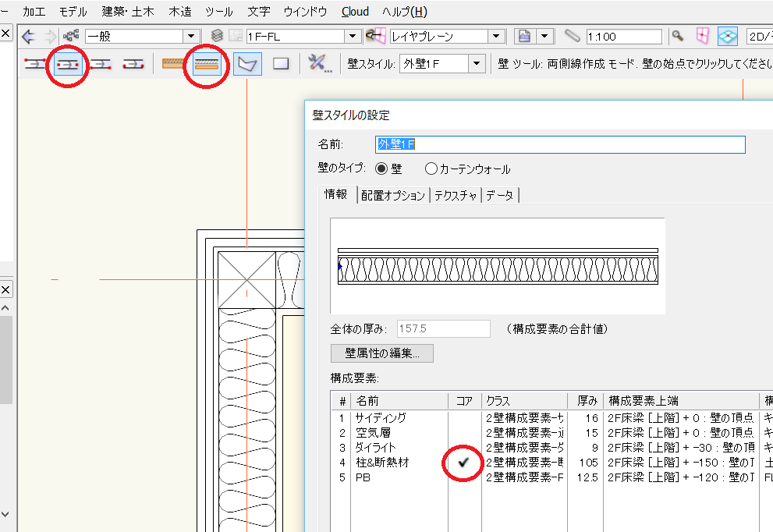
Task: Select the 壁 radio button
Action: coord(381,168)
